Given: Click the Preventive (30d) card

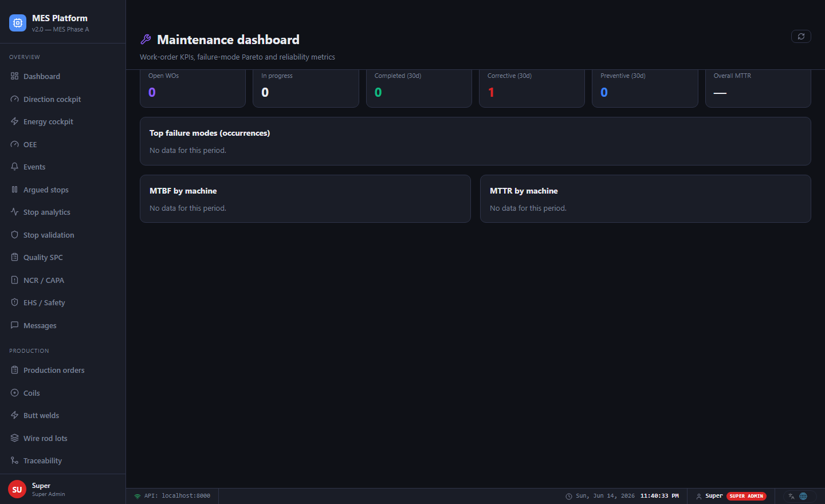Looking at the screenshot, I should pos(645,88).
